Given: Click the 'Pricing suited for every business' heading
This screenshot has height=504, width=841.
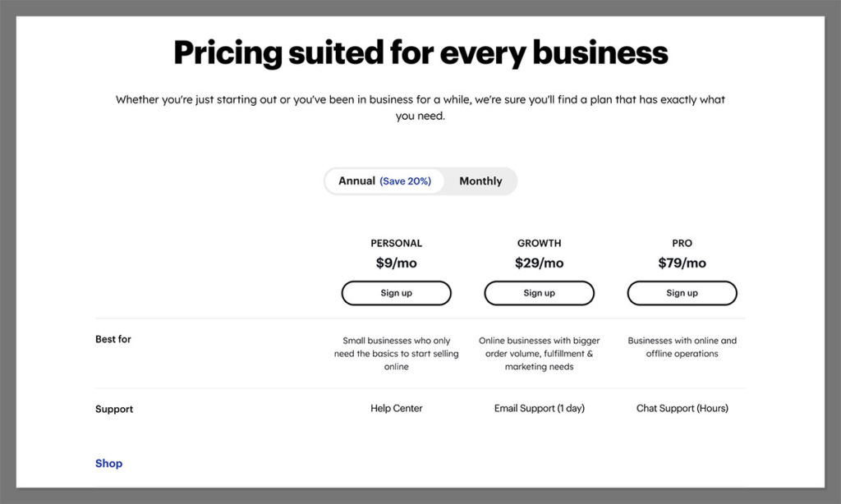Looking at the screenshot, I should (420, 52).
